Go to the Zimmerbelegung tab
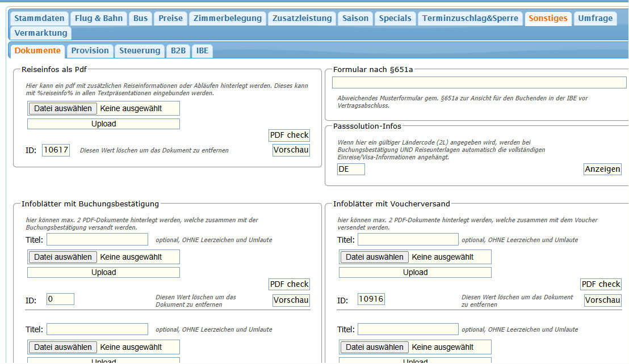 click(228, 18)
